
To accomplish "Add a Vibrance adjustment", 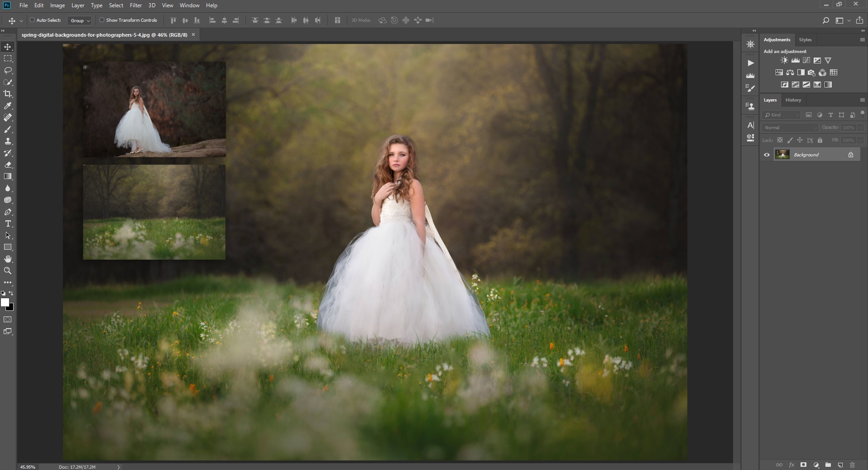I will pyautogui.click(x=828, y=60).
